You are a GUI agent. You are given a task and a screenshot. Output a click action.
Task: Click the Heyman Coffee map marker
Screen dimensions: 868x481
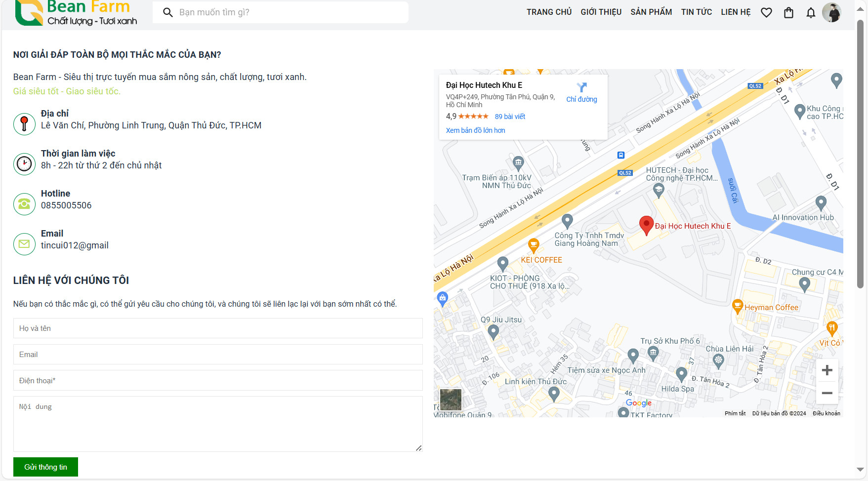click(738, 307)
